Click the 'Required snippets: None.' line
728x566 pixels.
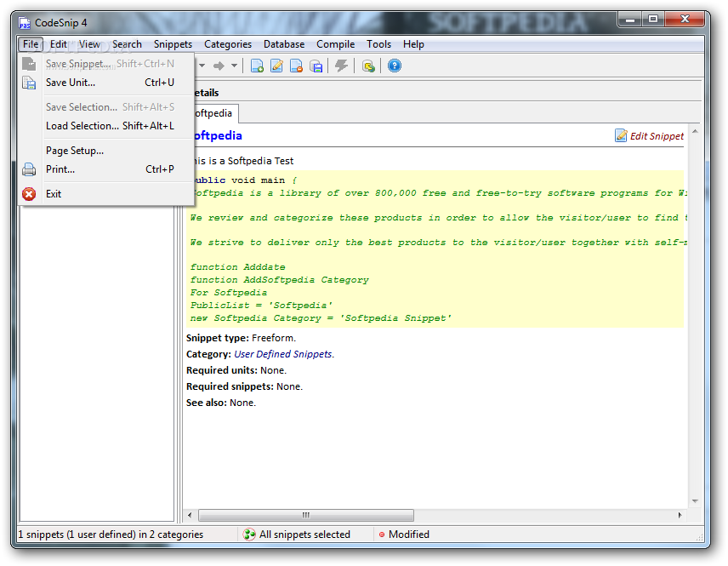tap(244, 386)
